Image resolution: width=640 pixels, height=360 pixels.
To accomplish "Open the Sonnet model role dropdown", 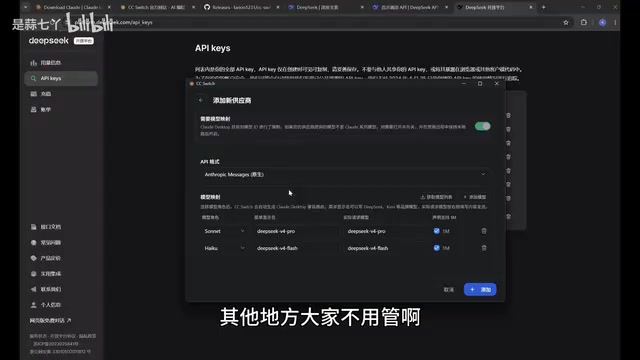I will pos(224,231).
